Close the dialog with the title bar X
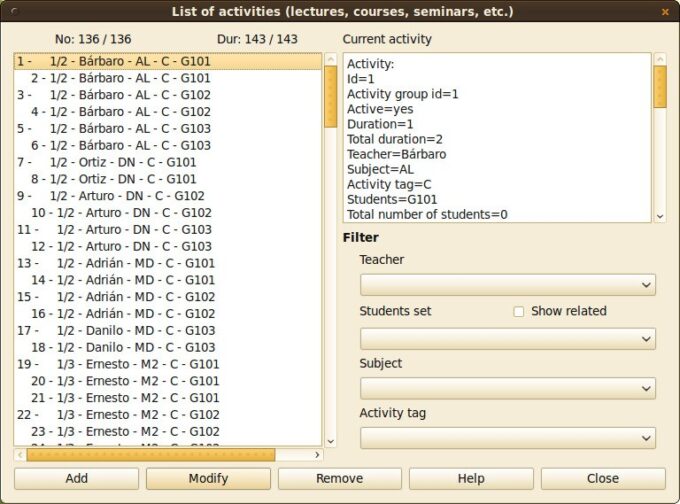This screenshot has height=504, width=680. (665, 12)
